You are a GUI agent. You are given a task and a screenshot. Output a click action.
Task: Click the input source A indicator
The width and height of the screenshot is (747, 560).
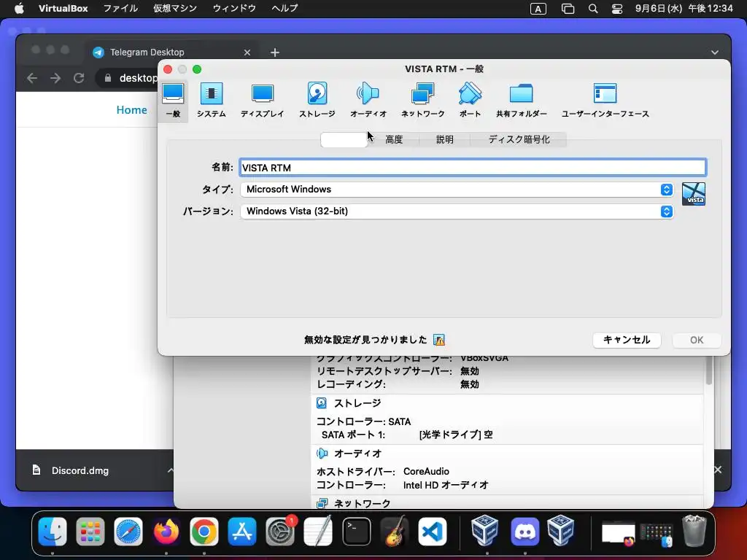click(538, 9)
